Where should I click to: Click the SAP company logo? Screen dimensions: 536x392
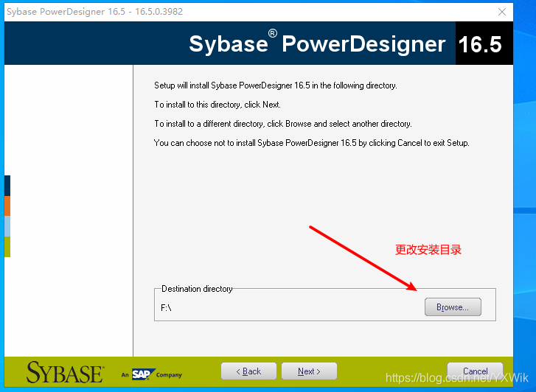pyautogui.click(x=151, y=374)
